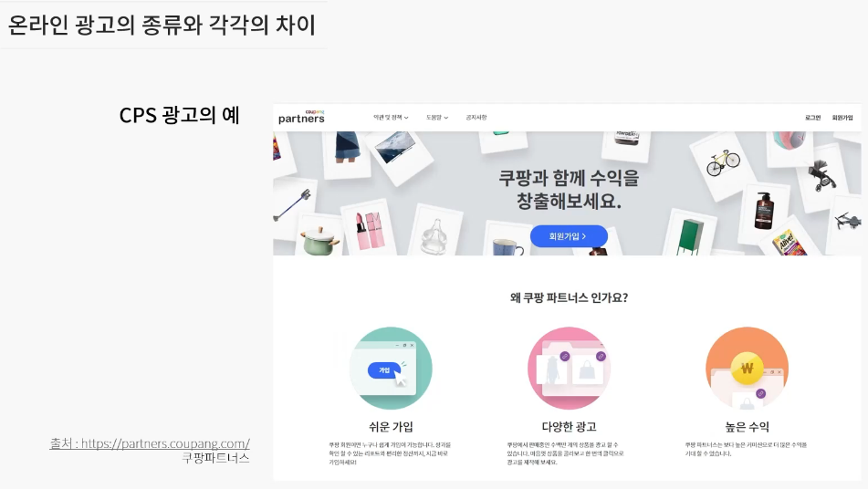Open the 공지사항 menu item

coord(476,118)
